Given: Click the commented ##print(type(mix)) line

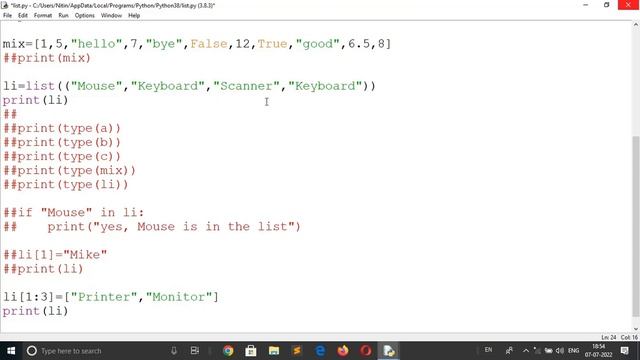Looking at the screenshot, I should pyautogui.click(x=69, y=170).
